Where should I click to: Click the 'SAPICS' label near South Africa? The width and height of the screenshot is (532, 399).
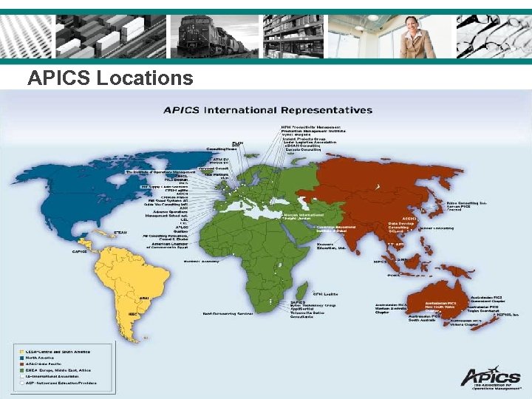click(x=298, y=302)
